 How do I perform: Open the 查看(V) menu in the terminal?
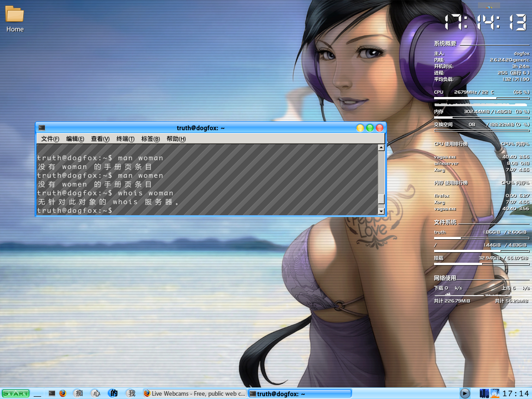(x=100, y=139)
